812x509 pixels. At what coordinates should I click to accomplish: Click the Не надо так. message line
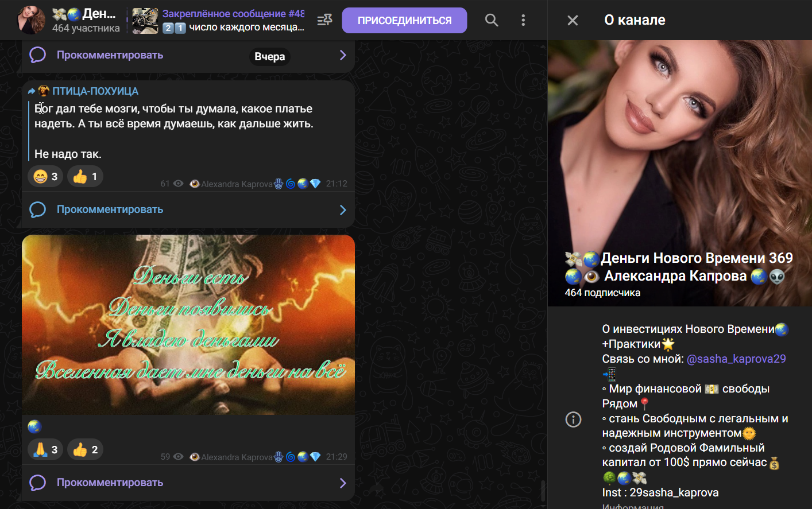point(68,154)
